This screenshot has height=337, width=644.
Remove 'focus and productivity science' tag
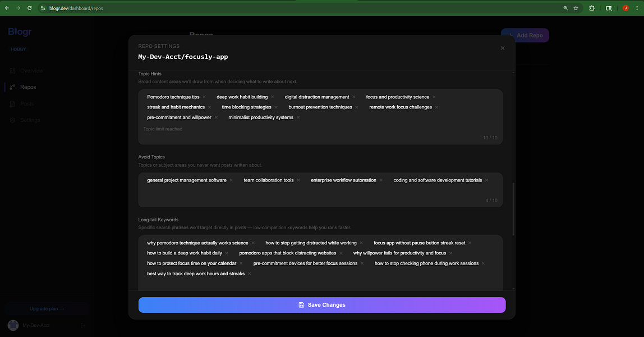434,97
